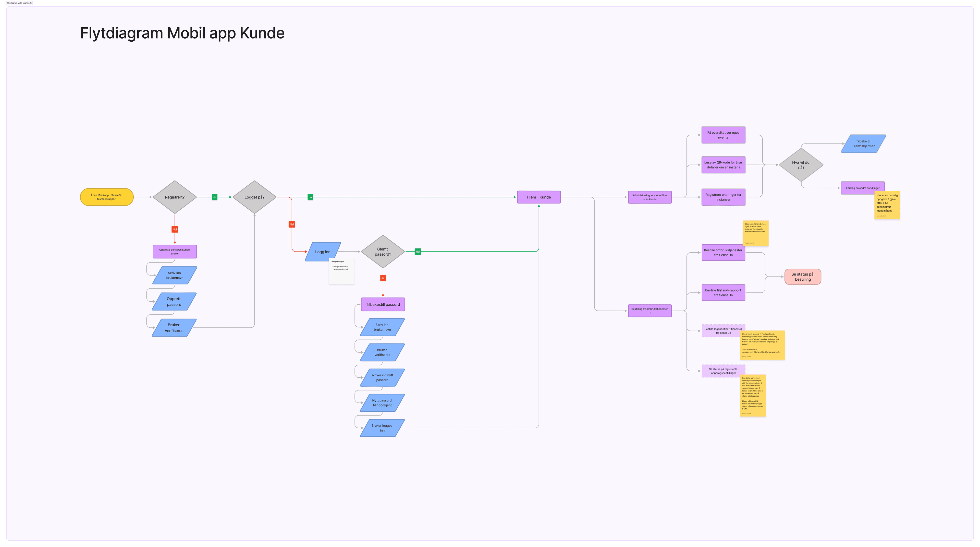The image size is (980, 547).
Task: Select the green 'Nei' label beside Glemt passord?
Action: tap(418, 252)
